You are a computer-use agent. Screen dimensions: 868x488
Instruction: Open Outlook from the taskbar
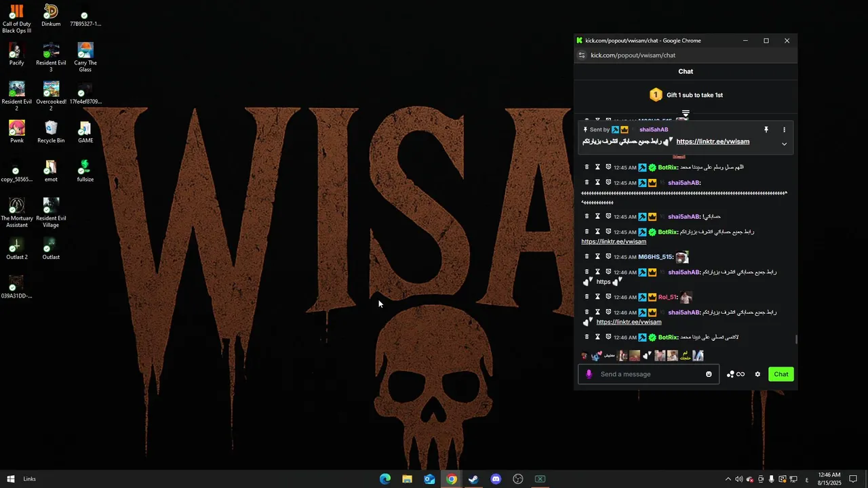point(429,479)
